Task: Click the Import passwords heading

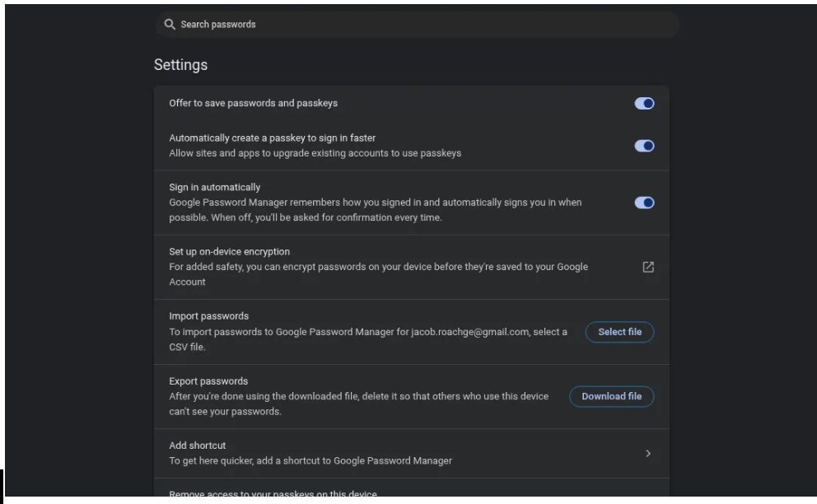Action: 208,316
